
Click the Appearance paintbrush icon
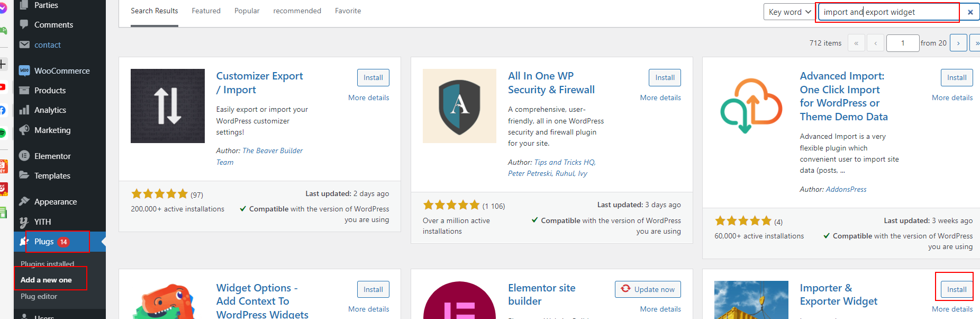pos(24,201)
